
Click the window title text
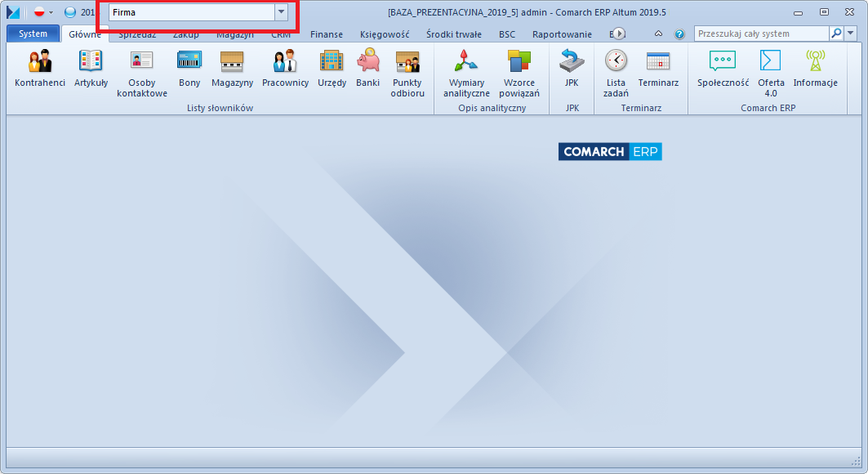527,12
